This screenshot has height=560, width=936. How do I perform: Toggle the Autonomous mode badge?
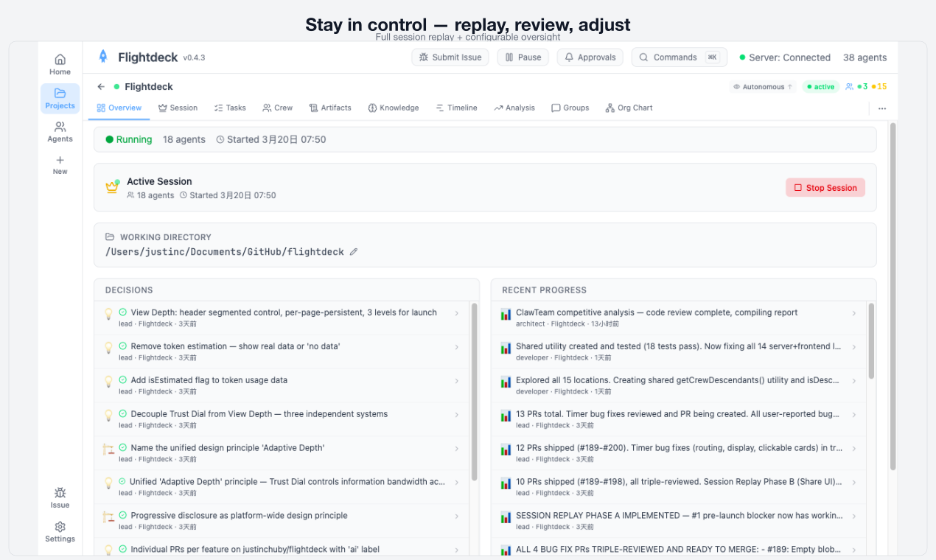763,87
